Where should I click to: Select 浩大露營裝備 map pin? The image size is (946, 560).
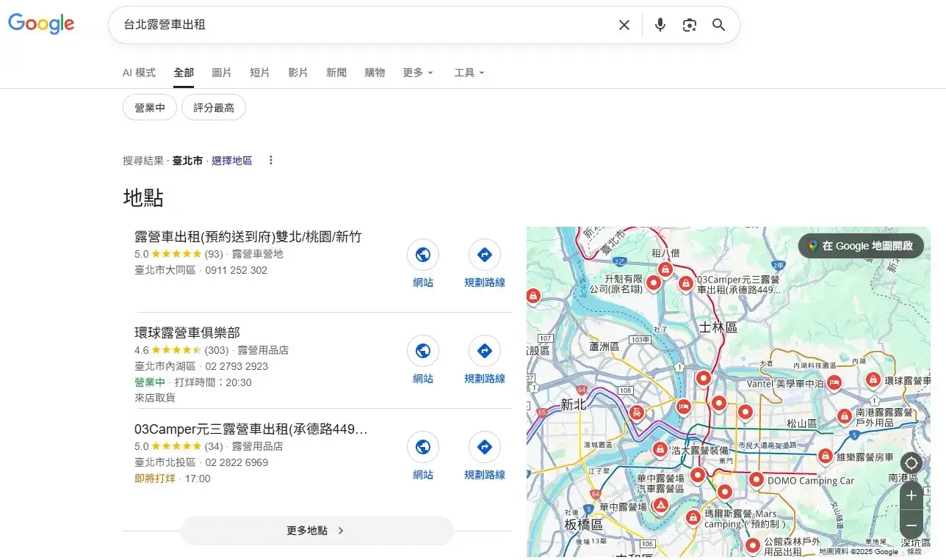pos(660,449)
